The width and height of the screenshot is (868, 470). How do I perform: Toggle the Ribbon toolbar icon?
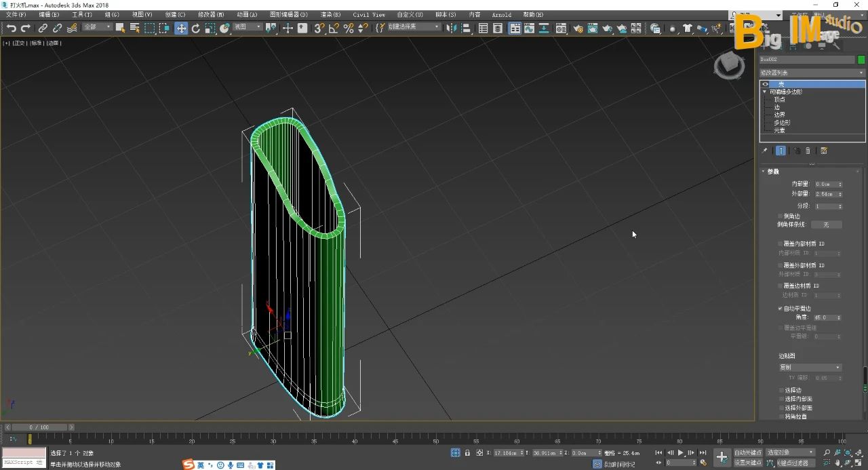(515, 28)
